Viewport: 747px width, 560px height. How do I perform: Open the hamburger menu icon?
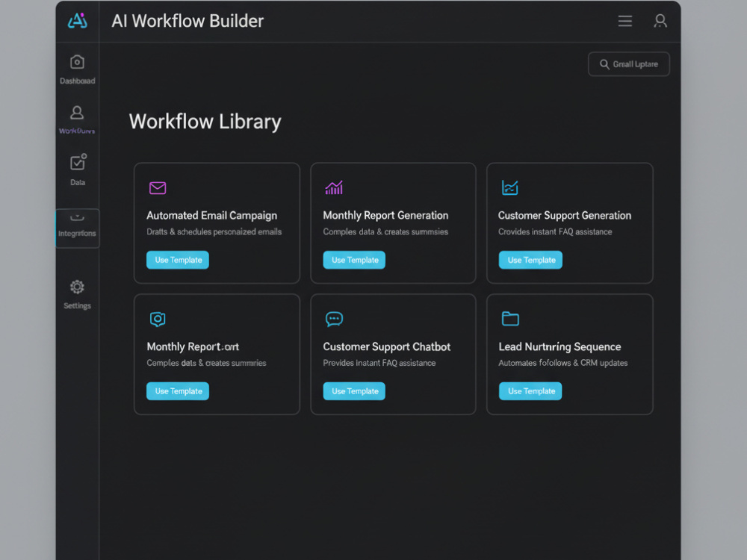coord(625,21)
